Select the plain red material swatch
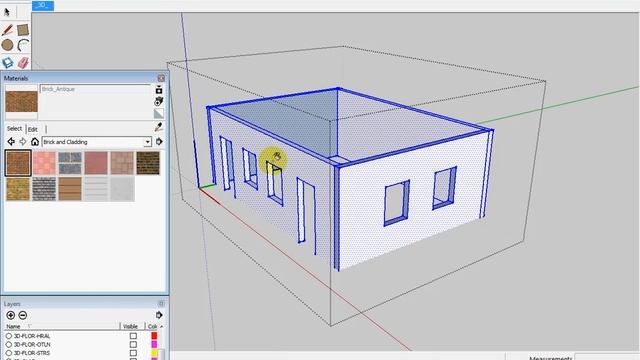The height and width of the screenshot is (360, 640). pyautogui.click(x=96, y=163)
